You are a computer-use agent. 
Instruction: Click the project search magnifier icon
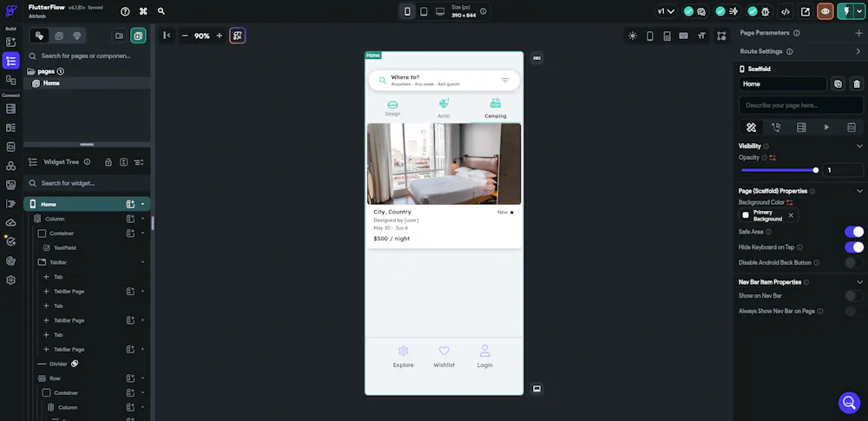point(161,11)
